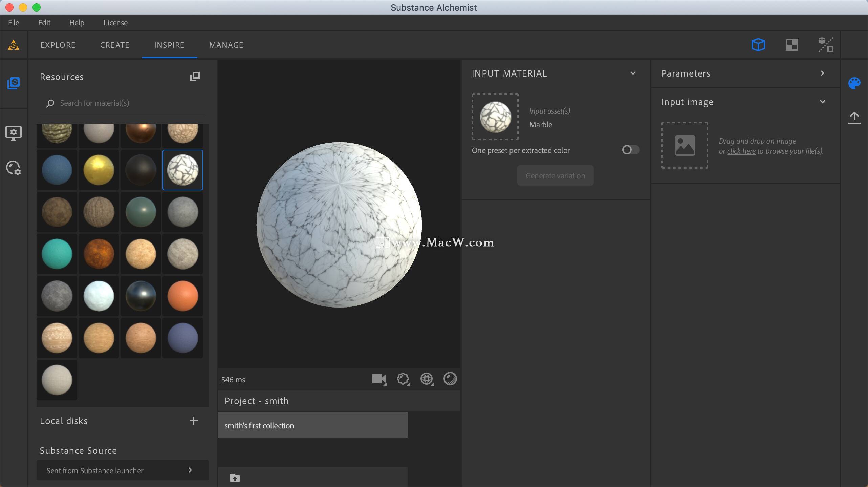Select the rusty orange-brown material thumbnail
Image resolution: width=868 pixels, height=487 pixels.
click(99, 254)
